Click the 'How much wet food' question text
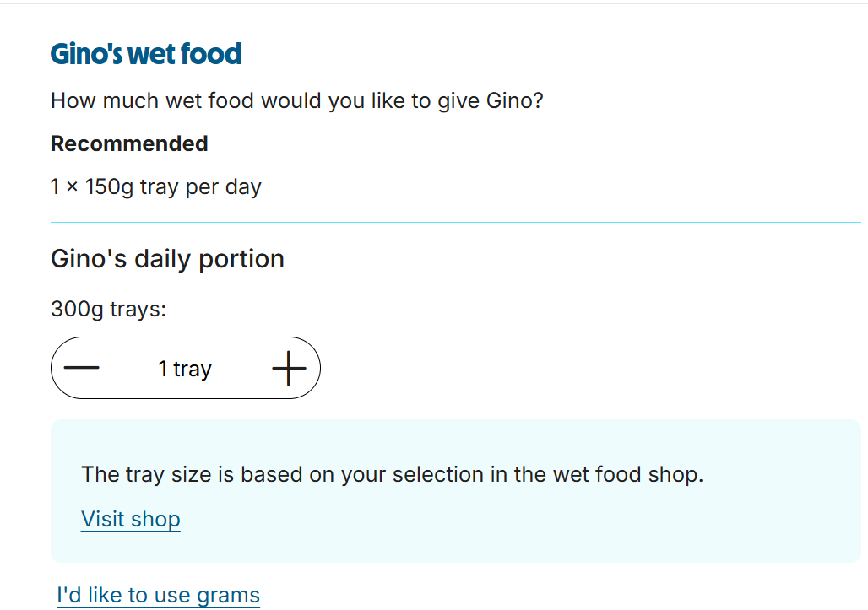The image size is (868, 610). (x=296, y=101)
